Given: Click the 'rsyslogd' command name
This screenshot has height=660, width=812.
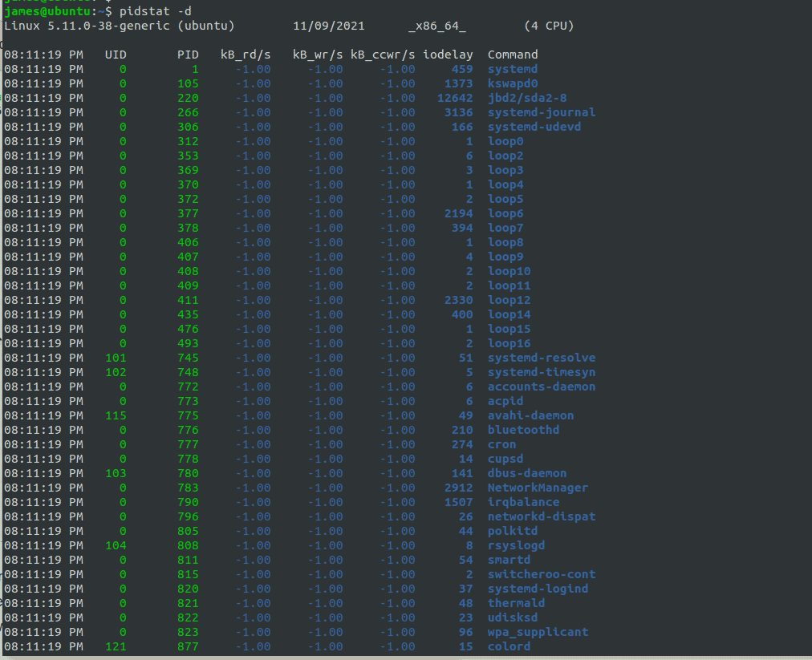Looking at the screenshot, I should click(x=516, y=545).
